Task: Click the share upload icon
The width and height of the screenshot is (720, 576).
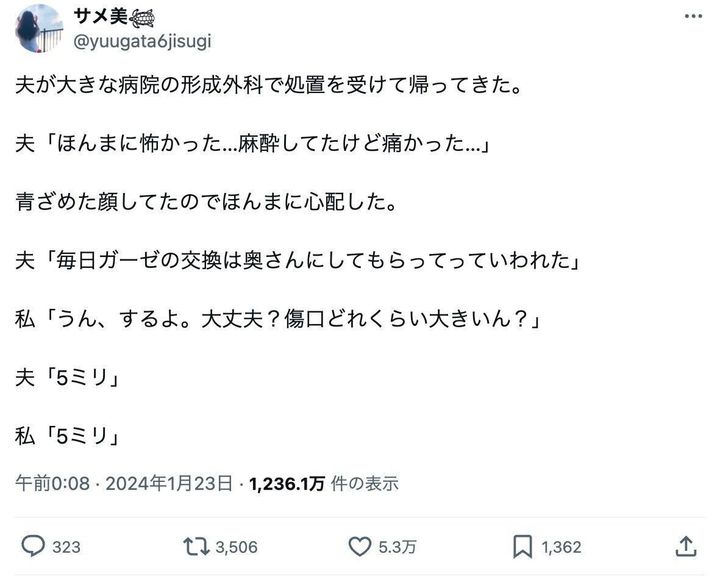Action: pyautogui.click(x=686, y=546)
